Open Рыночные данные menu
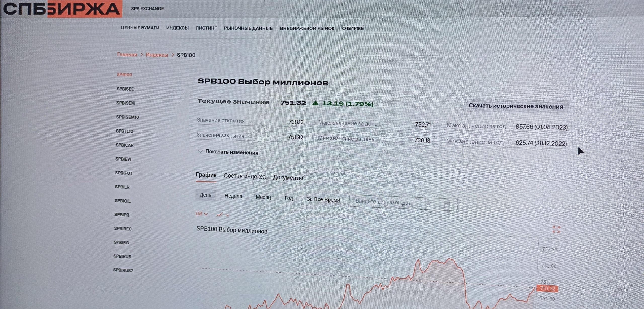The width and height of the screenshot is (644, 309). click(248, 28)
